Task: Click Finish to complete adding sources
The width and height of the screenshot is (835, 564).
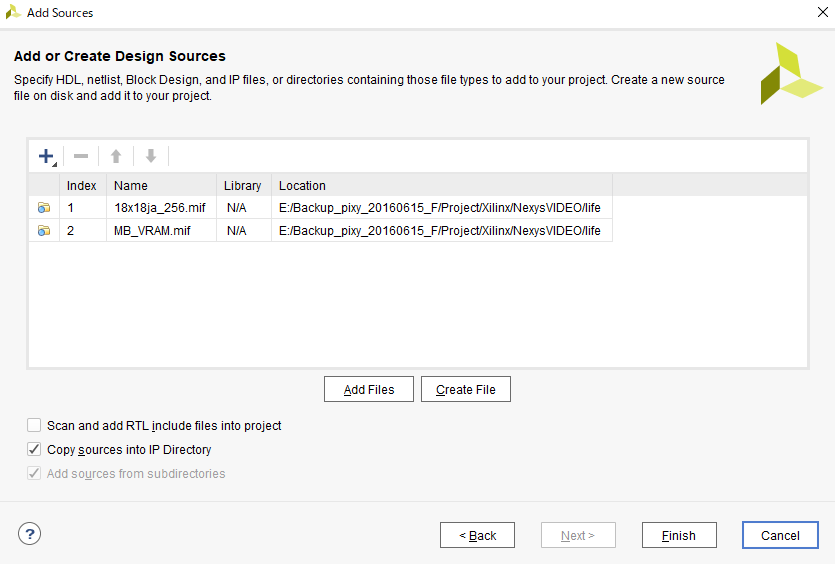Action: [679, 535]
